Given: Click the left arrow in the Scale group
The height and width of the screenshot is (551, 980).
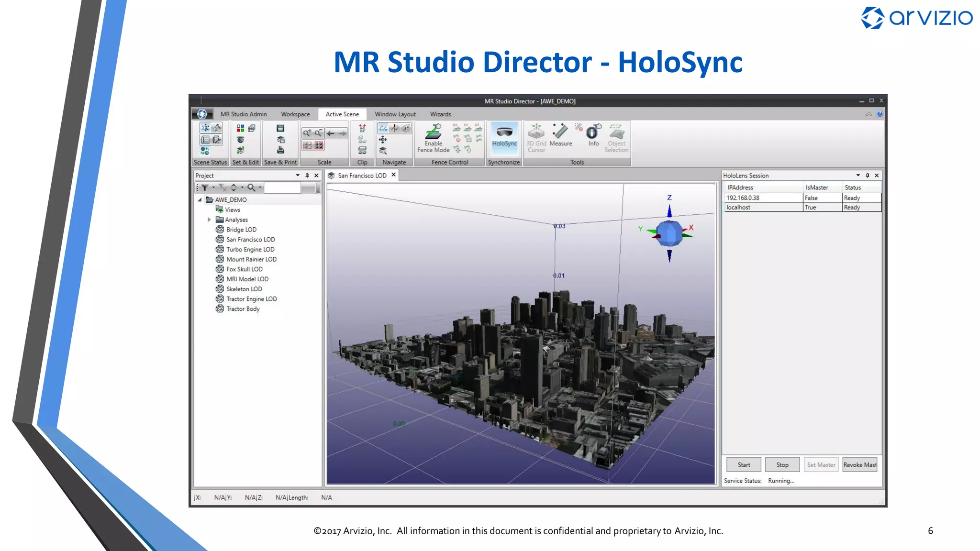Looking at the screenshot, I should click(331, 133).
